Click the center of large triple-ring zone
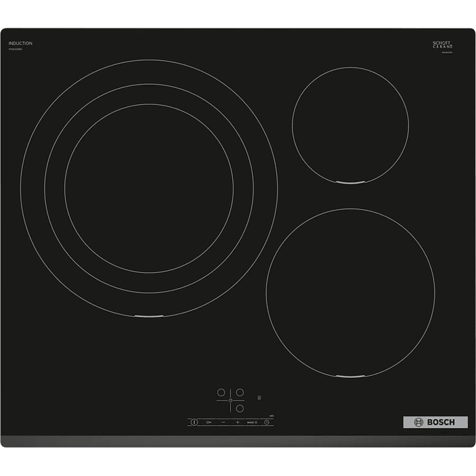The image size is (476, 476). coord(148,188)
